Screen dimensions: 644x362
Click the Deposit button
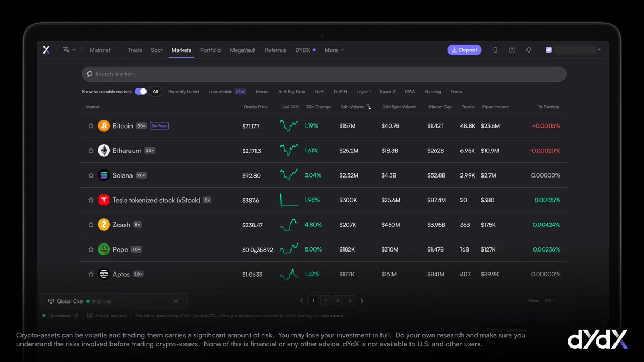pos(465,50)
